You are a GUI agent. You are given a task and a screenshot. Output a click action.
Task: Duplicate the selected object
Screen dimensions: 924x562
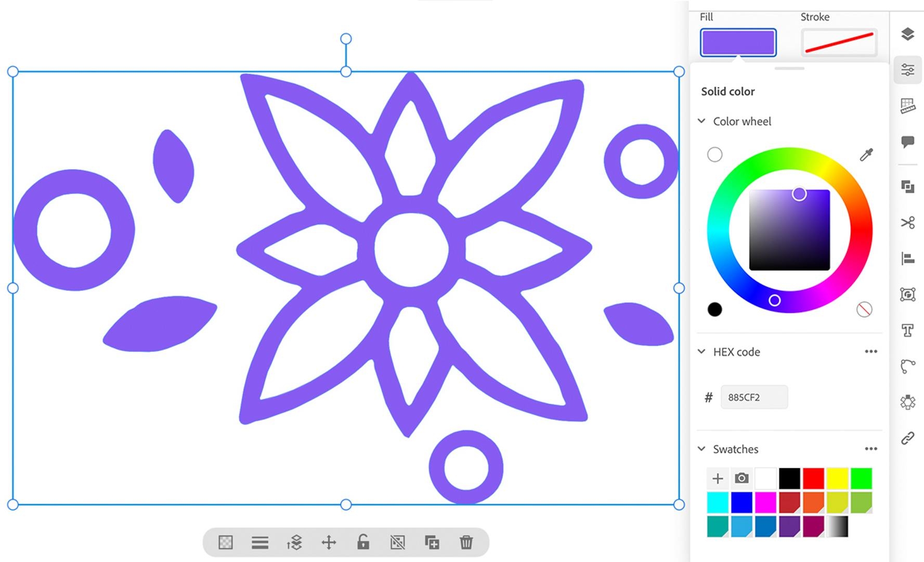click(x=432, y=542)
